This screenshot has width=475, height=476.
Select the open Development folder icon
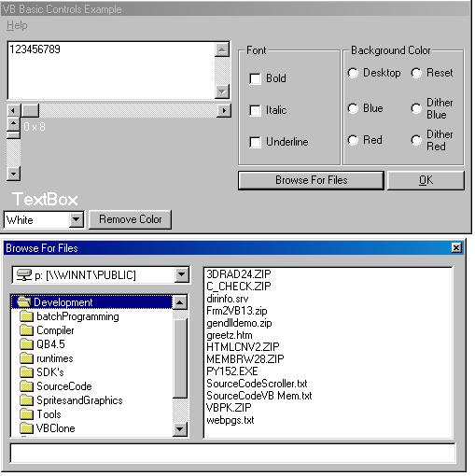pos(24,301)
